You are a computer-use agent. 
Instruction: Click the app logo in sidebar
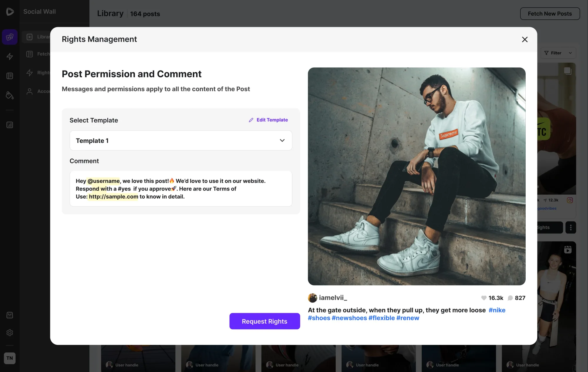coord(10,11)
